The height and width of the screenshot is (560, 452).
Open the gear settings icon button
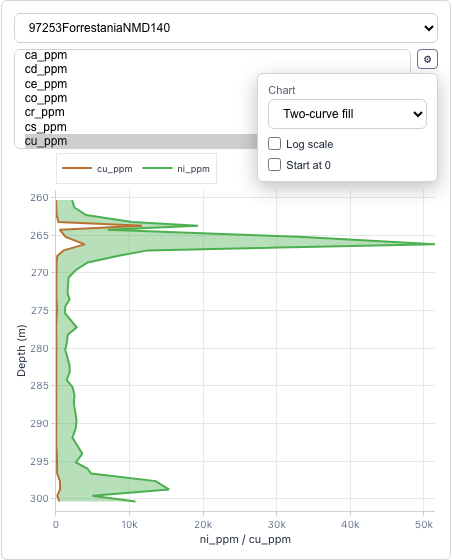427,59
